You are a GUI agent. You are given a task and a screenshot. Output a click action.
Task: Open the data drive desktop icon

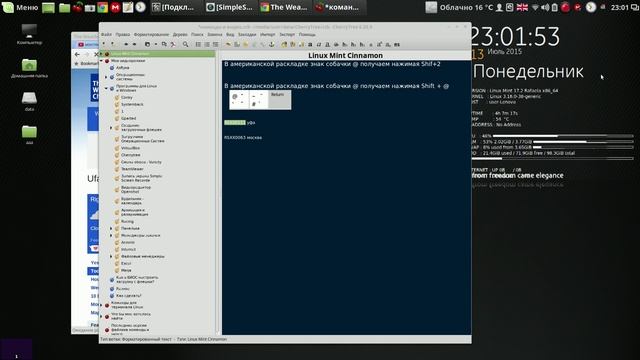coord(29,101)
